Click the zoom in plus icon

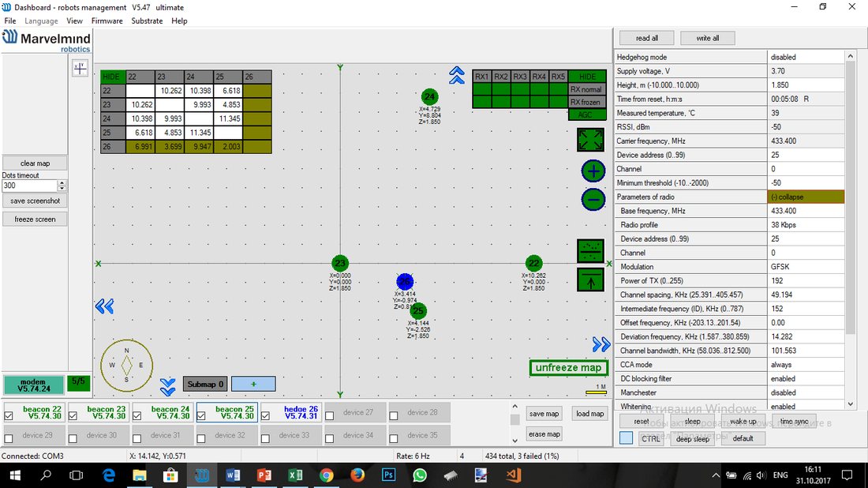[x=593, y=171]
